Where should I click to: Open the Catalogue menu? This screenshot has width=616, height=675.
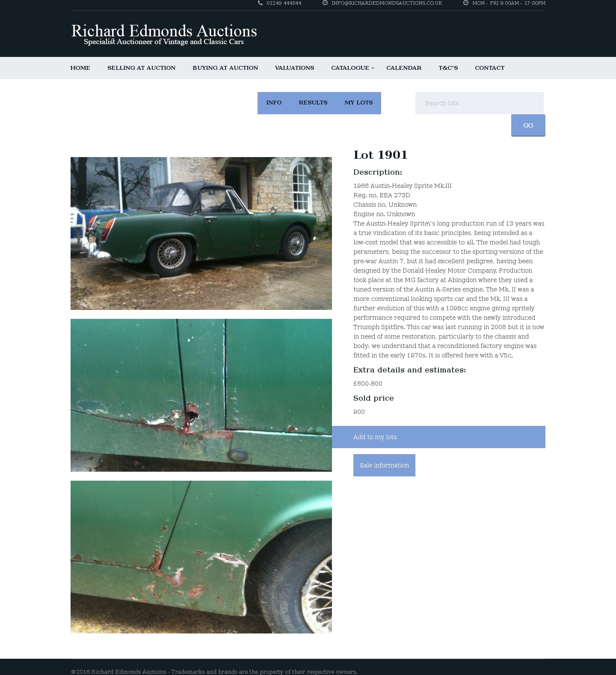[x=350, y=68]
